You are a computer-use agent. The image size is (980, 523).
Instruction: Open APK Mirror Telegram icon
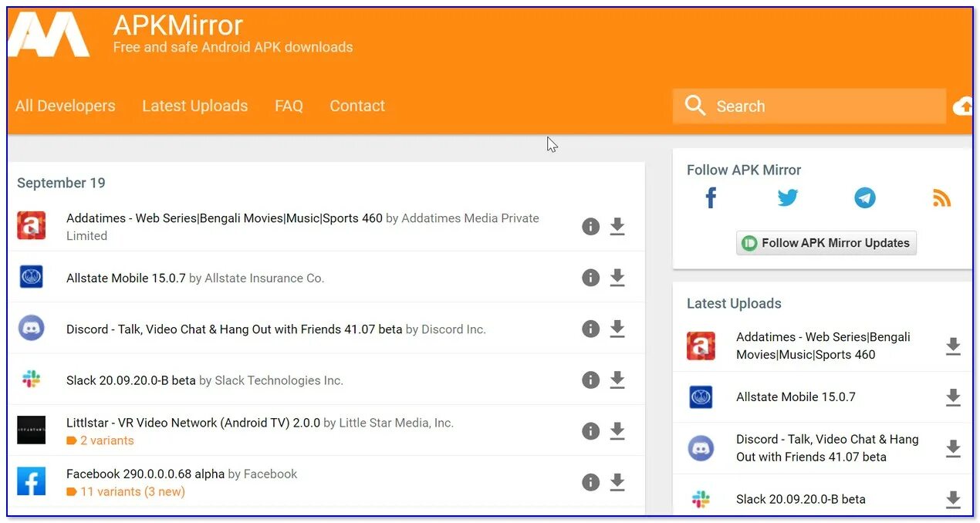click(865, 198)
